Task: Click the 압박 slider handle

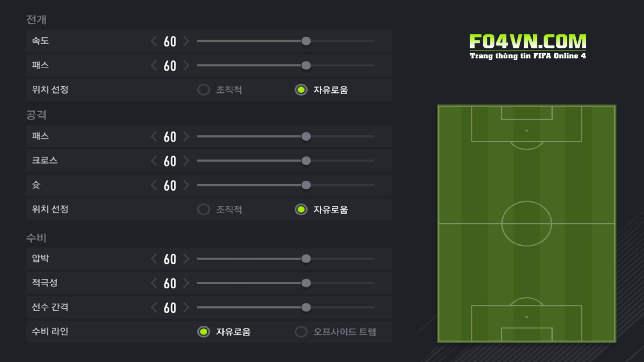Action: pyautogui.click(x=306, y=259)
